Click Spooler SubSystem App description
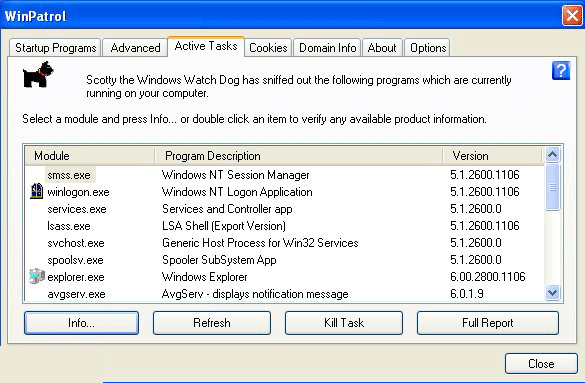Screen dimensions: 585x383 click(x=219, y=260)
